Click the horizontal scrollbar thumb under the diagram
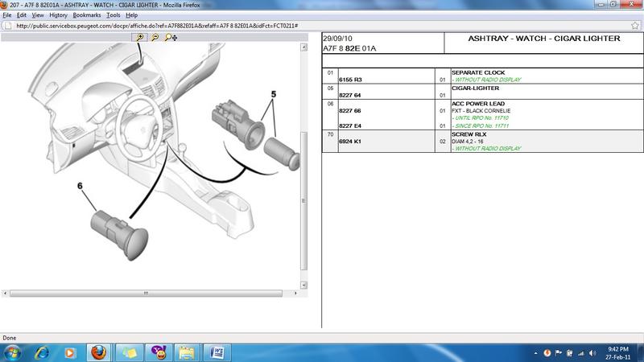Viewport: 644px width, 362px height. (x=146, y=293)
